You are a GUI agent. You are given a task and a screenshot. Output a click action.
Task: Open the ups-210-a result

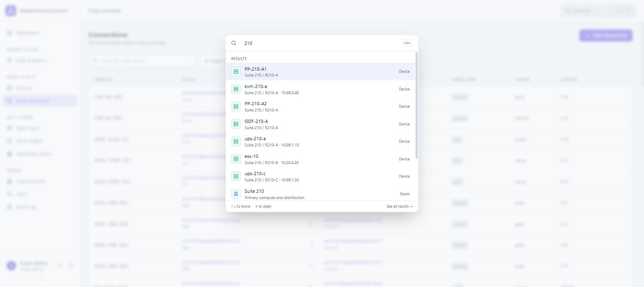point(321,141)
